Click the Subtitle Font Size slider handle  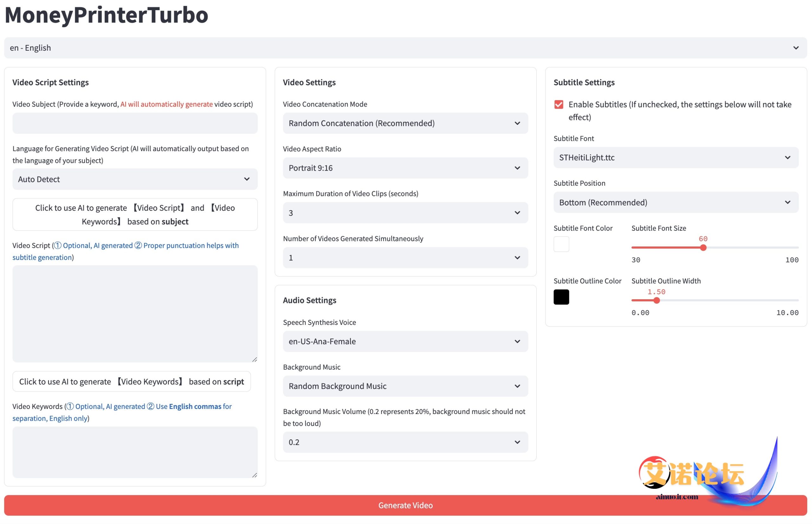(704, 248)
